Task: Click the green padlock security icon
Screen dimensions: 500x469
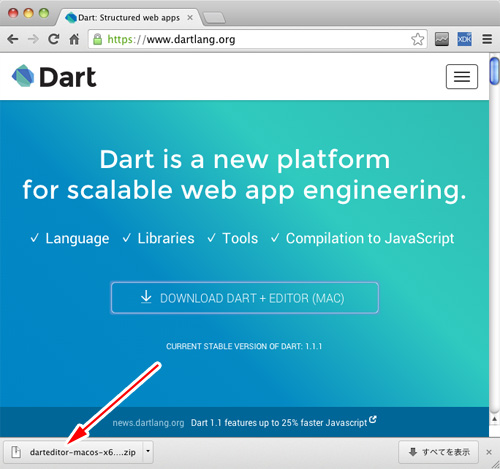Action: [x=97, y=39]
